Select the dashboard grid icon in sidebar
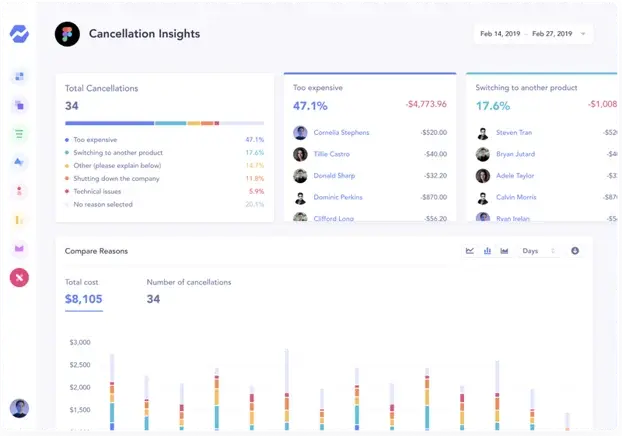Viewport: 622px width, 436px height. coord(19,76)
